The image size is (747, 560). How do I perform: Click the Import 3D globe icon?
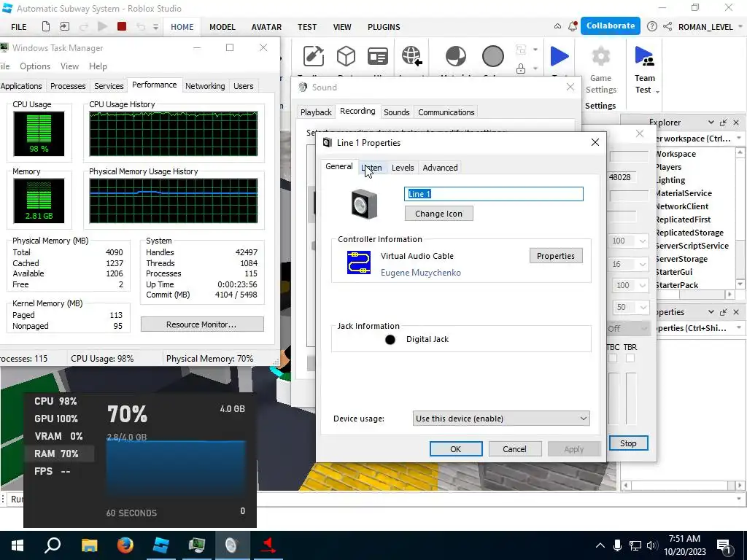(x=411, y=56)
